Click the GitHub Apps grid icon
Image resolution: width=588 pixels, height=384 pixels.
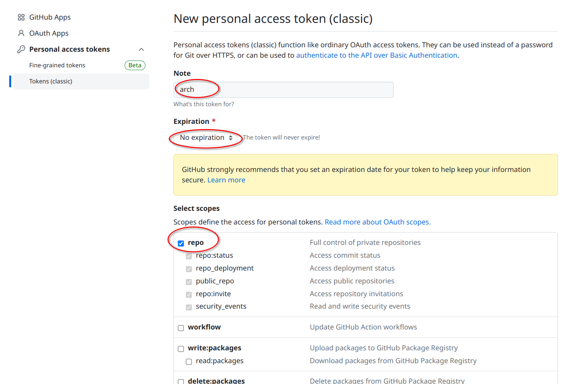21,17
